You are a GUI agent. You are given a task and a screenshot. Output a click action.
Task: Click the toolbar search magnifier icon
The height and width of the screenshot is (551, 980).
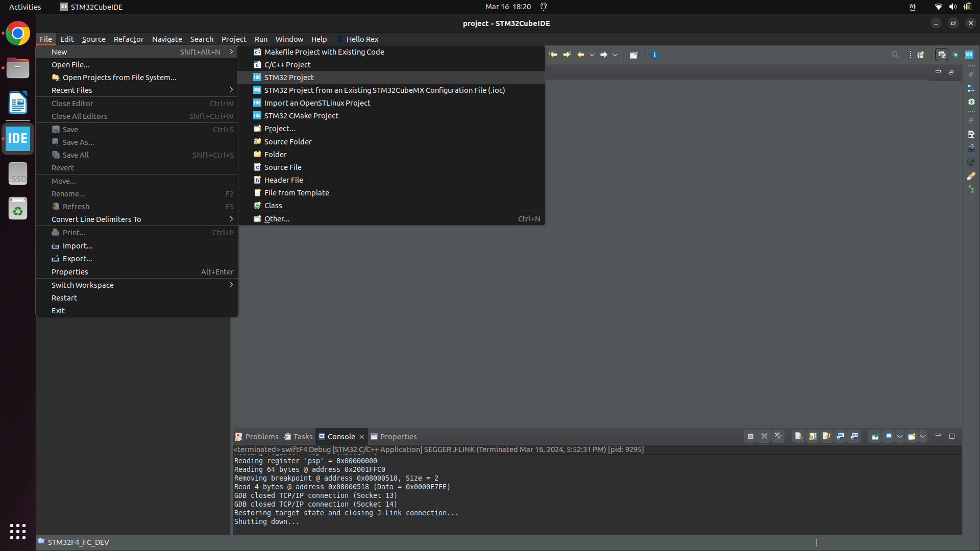(895, 55)
